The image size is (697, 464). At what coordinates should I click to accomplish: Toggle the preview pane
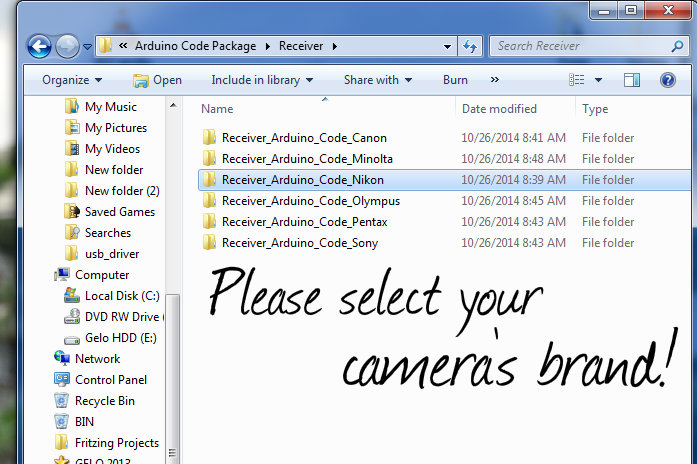pos(632,80)
